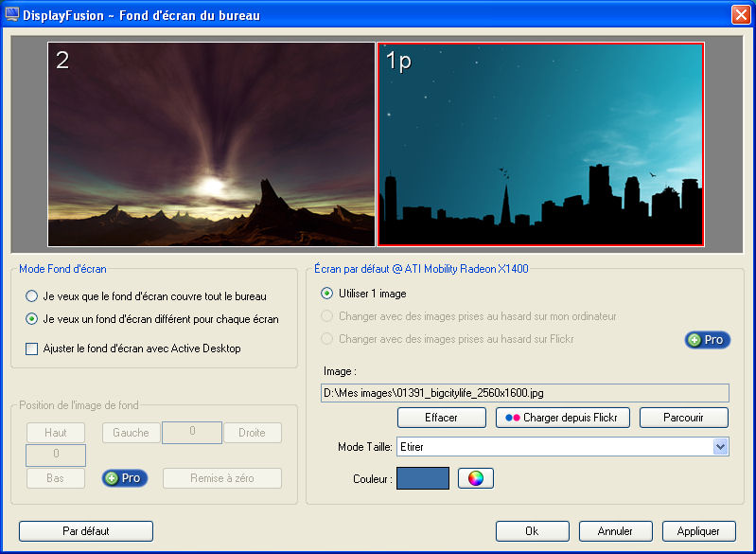Click the Bas position button
Screen dimensions: 756x554
coord(56,478)
